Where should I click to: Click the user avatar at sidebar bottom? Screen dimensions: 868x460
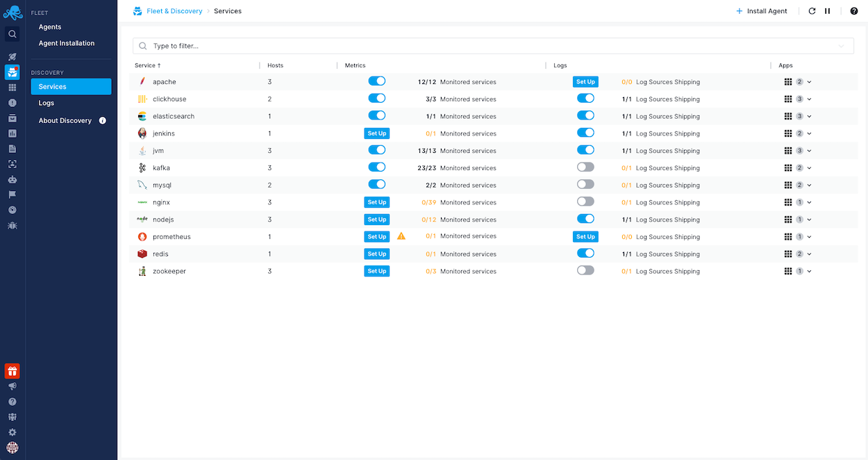pos(12,447)
